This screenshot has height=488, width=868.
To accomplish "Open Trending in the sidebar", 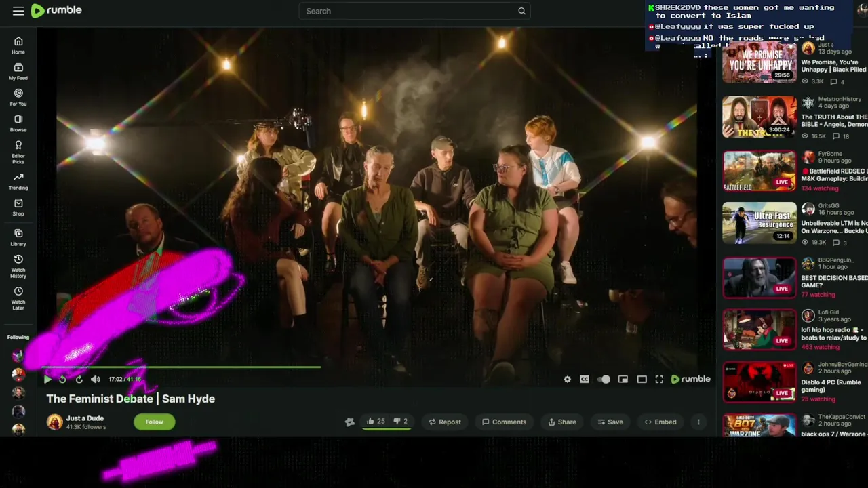I will pyautogui.click(x=18, y=181).
